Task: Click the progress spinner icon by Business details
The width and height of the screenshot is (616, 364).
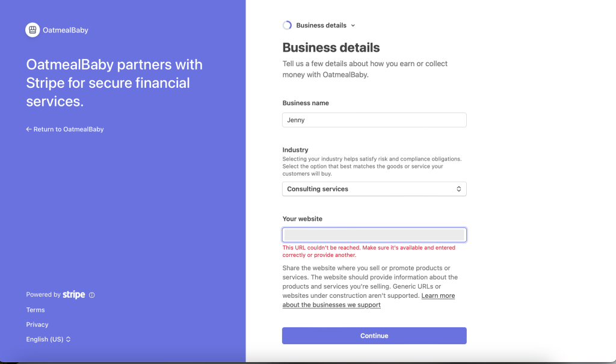Action: point(287,25)
